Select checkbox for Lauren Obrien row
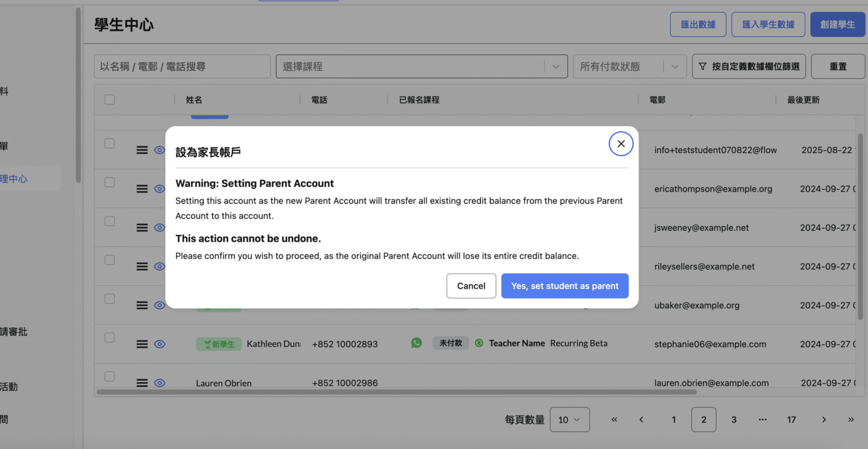 (110, 377)
